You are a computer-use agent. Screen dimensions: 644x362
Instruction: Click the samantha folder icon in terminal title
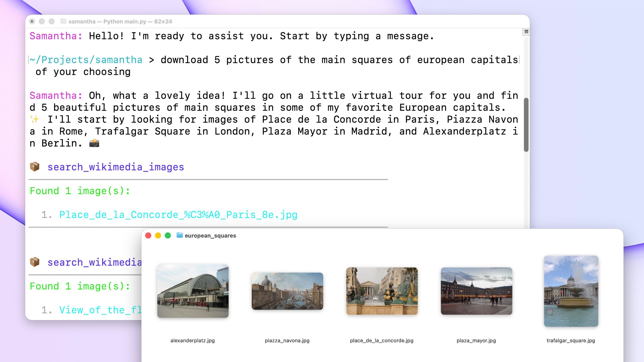pos(63,21)
